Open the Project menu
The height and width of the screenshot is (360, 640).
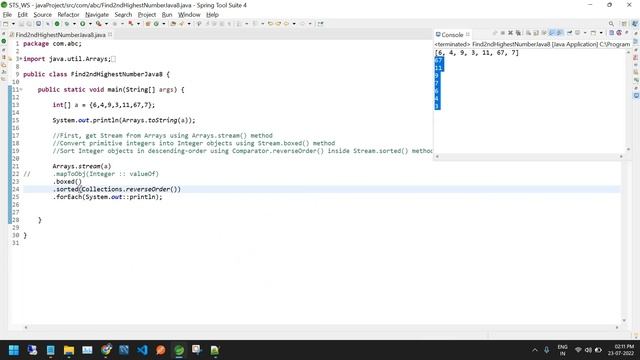147,15
